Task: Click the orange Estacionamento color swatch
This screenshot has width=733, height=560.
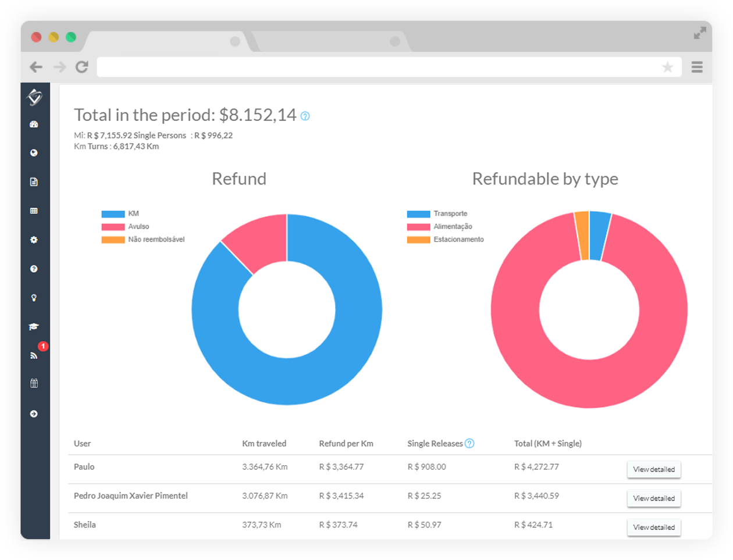Action: coord(418,240)
